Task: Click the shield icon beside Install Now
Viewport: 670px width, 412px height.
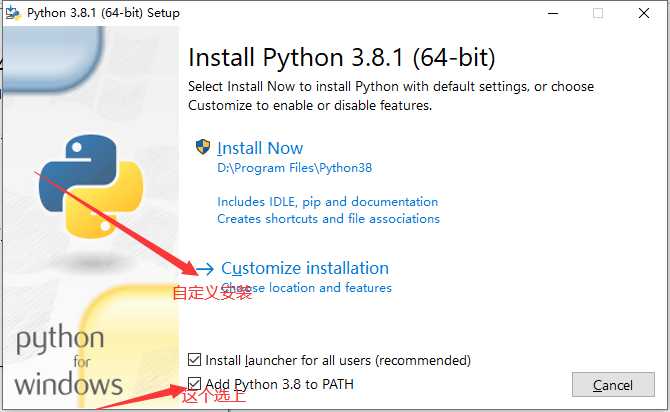Action: tap(204, 147)
